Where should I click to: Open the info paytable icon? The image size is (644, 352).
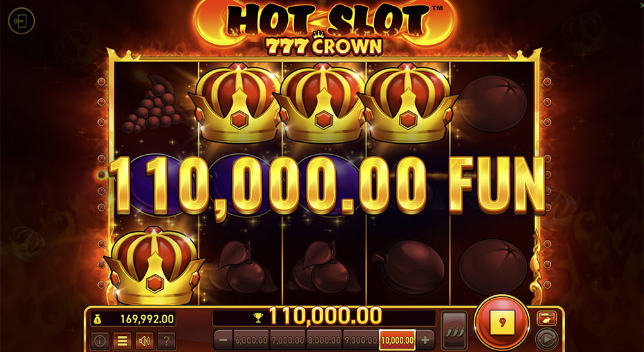[99, 341]
